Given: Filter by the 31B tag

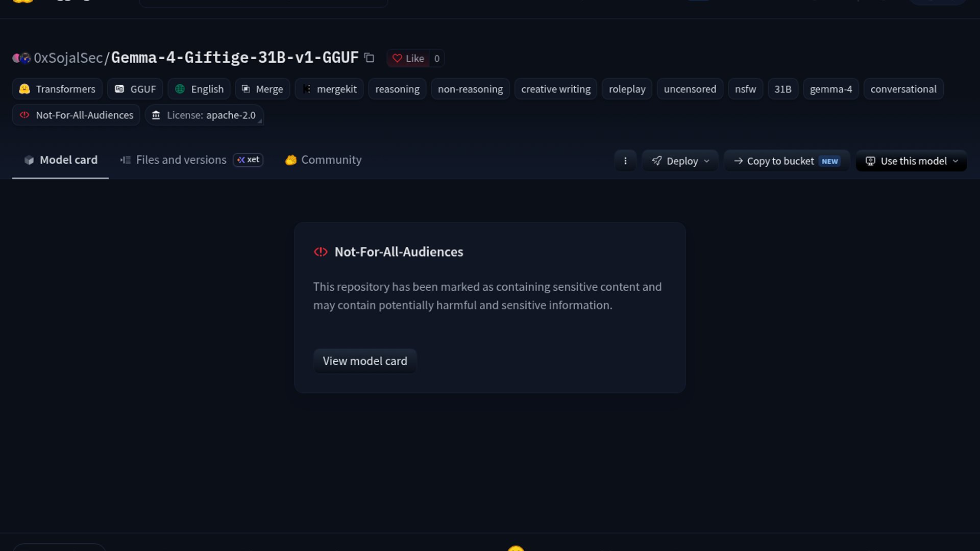Looking at the screenshot, I should pyautogui.click(x=782, y=89).
